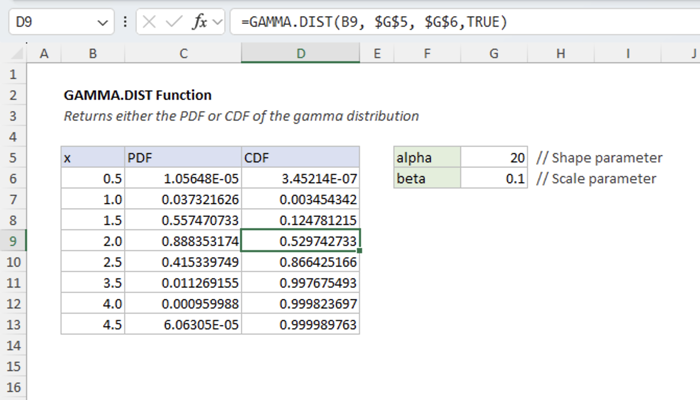Click the 'GAMMA.DIST Function' title cell
Screen dimensions: 700x400
(x=138, y=95)
